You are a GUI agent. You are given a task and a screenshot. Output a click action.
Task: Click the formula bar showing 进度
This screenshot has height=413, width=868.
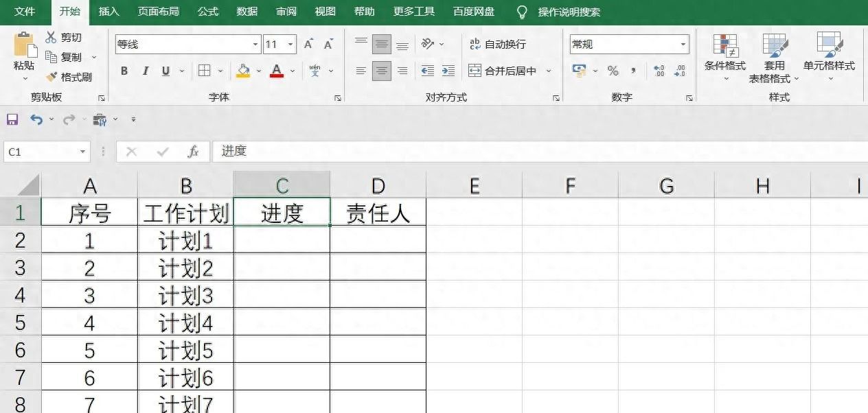[x=540, y=152]
